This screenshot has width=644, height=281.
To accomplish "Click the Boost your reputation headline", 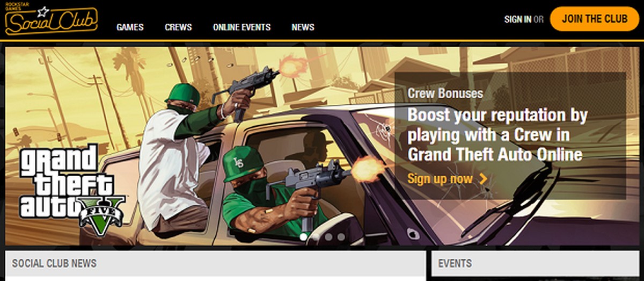I will point(497,135).
